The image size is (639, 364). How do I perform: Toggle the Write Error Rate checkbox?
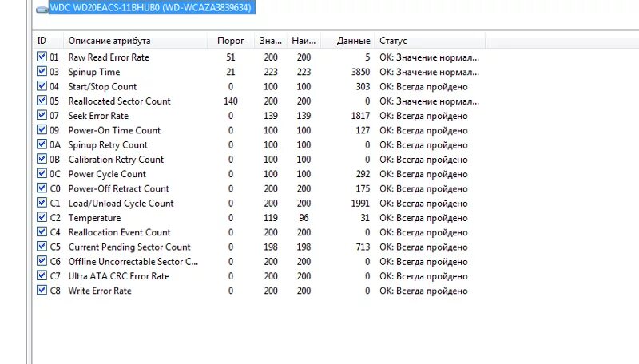42,290
